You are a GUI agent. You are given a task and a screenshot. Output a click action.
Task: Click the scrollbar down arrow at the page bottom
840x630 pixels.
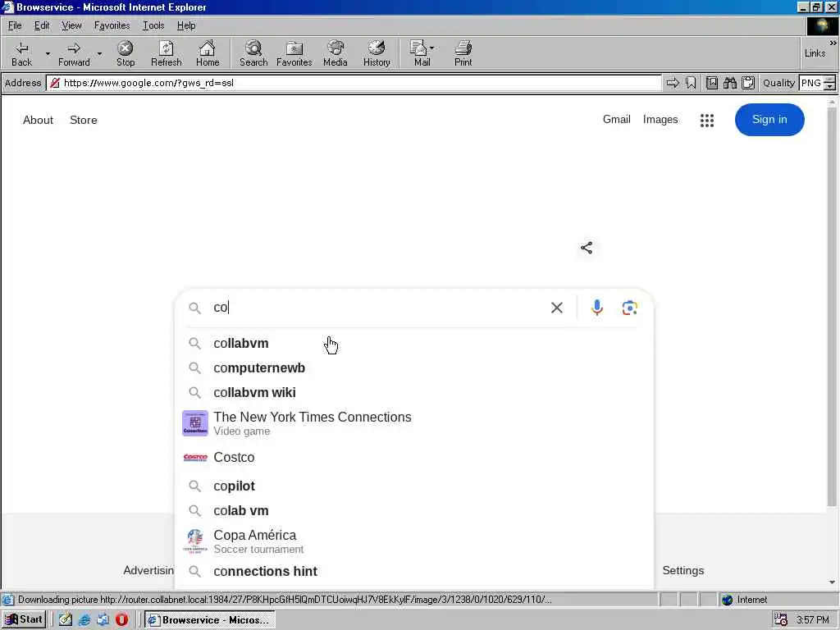tap(832, 582)
